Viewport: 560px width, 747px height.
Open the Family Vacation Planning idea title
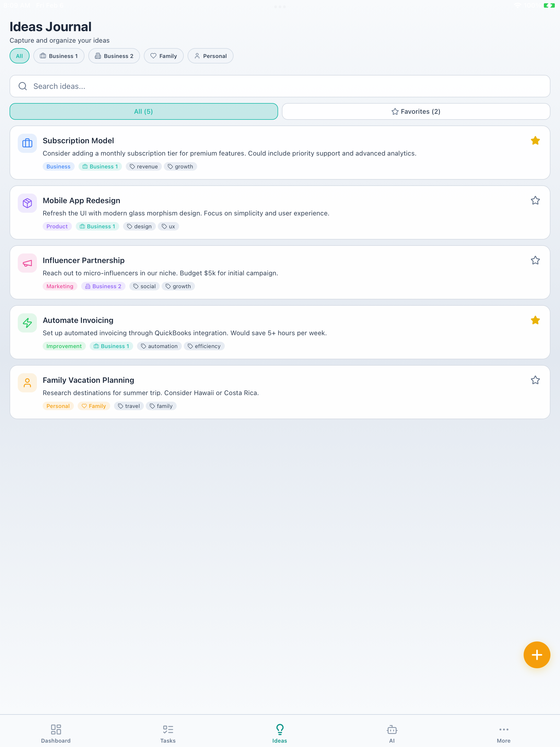[89, 380]
